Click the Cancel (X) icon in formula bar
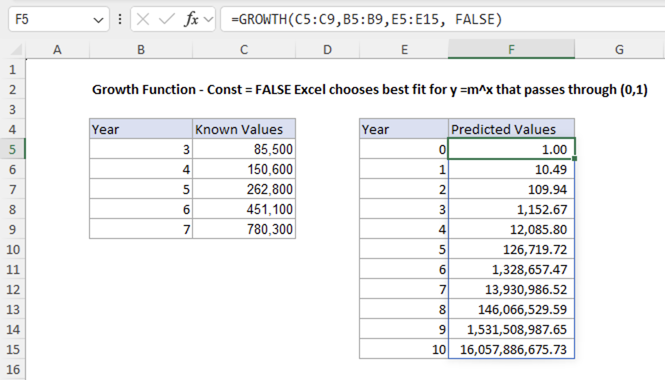This screenshot has width=665, height=380. pyautogui.click(x=143, y=19)
